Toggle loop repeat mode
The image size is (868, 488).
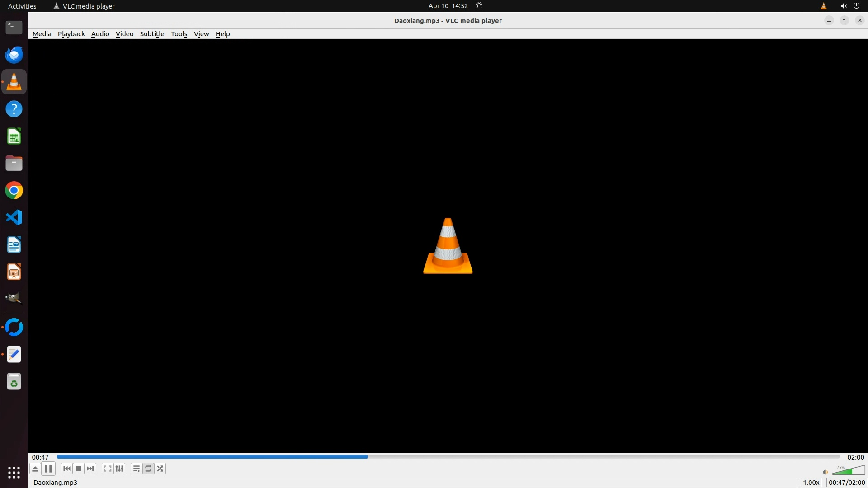pyautogui.click(x=148, y=469)
